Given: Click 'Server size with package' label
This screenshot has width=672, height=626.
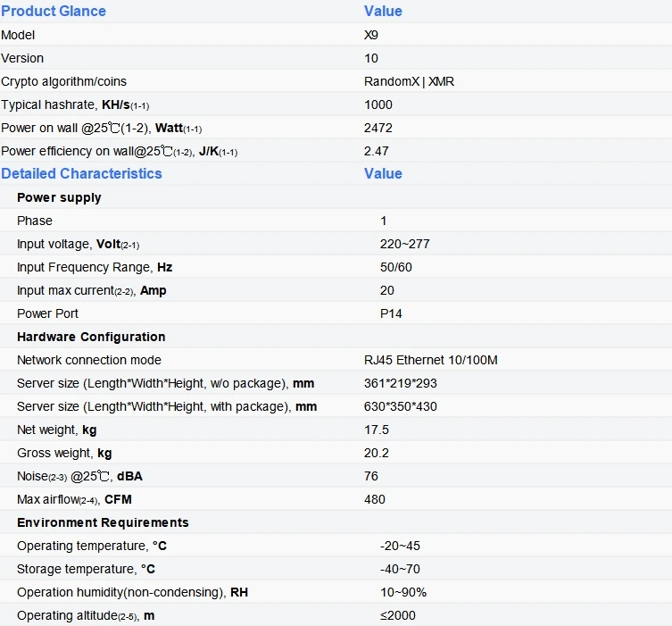Looking at the screenshot, I should coord(167,406).
